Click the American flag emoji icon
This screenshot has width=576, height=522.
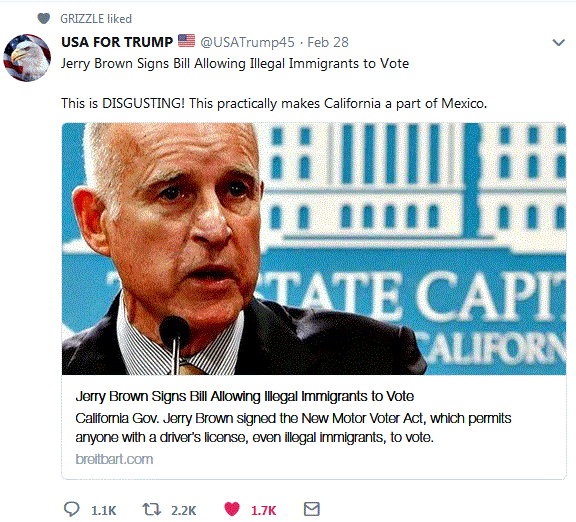coord(187,40)
